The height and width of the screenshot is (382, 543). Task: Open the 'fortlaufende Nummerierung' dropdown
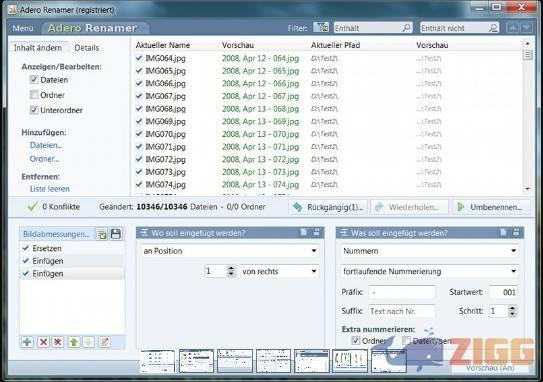click(429, 271)
